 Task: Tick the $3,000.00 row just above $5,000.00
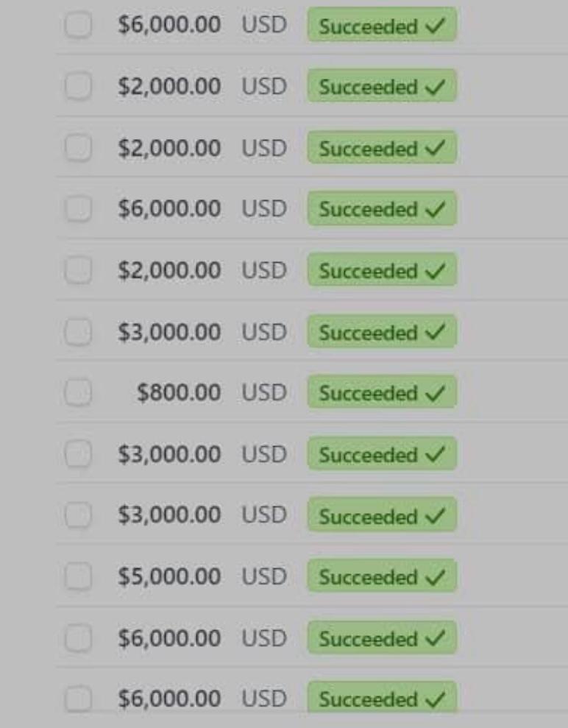[78, 516]
